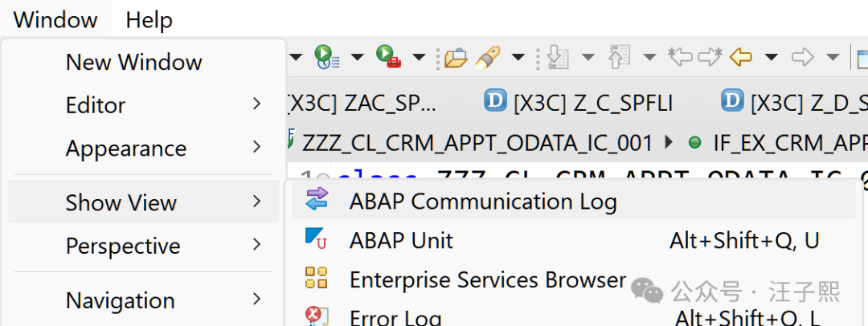Go to Next Edit Location icon
The width and height of the screenshot is (868, 326).
coord(710,56)
